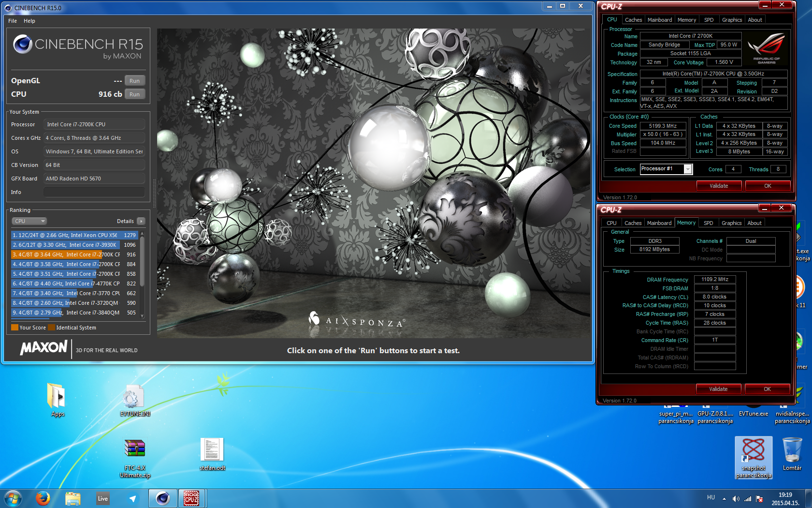812x508 pixels.
Task: Open the Cinebench Help menu
Action: pos(29,21)
